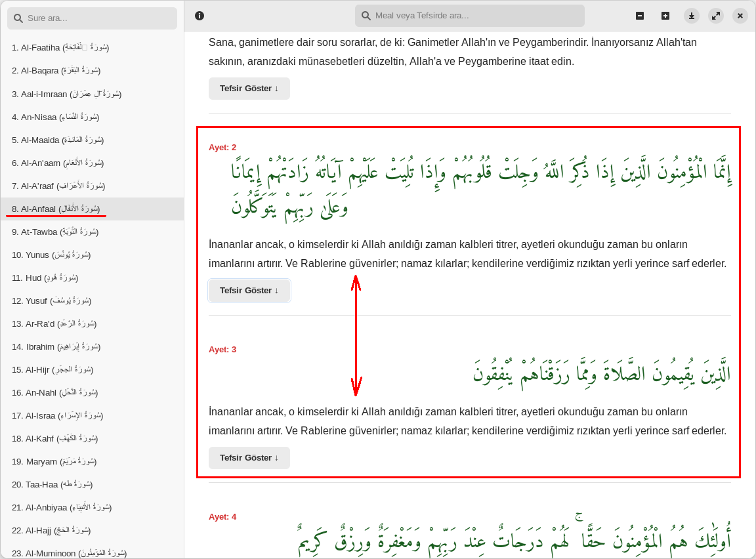Image resolution: width=756 pixels, height=559 pixels.
Task: Open the info icon in header
Action: [x=199, y=16]
